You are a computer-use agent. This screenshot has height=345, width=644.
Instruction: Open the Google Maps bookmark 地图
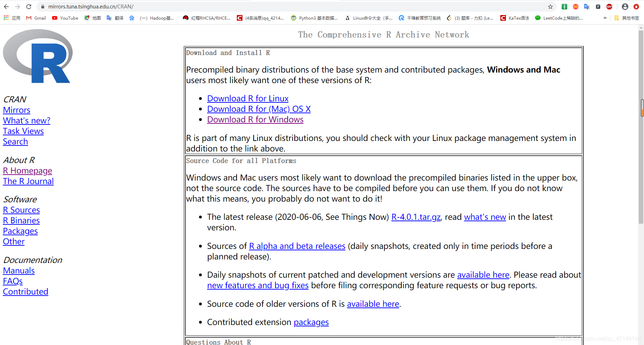click(93, 18)
